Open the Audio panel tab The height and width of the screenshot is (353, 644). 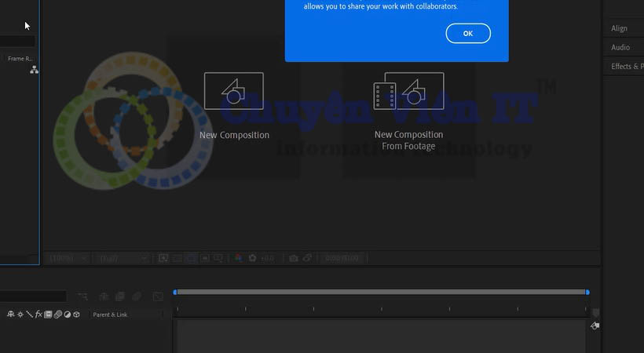[620, 48]
